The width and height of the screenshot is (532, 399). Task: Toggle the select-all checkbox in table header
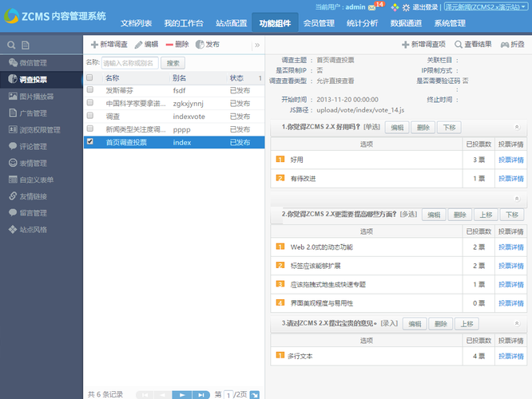coord(89,78)
